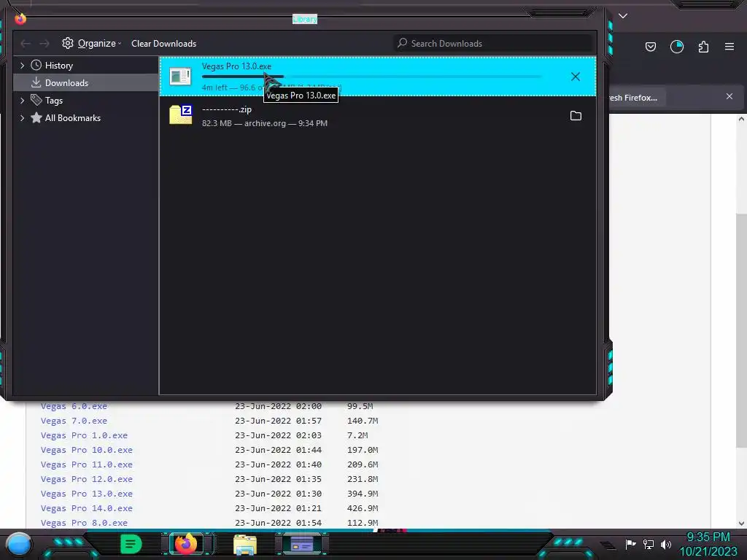Open Vegas Pro 13.0.exe link on page
The height and width of the screenshot is (560, 747).
[x=86, y=494]
